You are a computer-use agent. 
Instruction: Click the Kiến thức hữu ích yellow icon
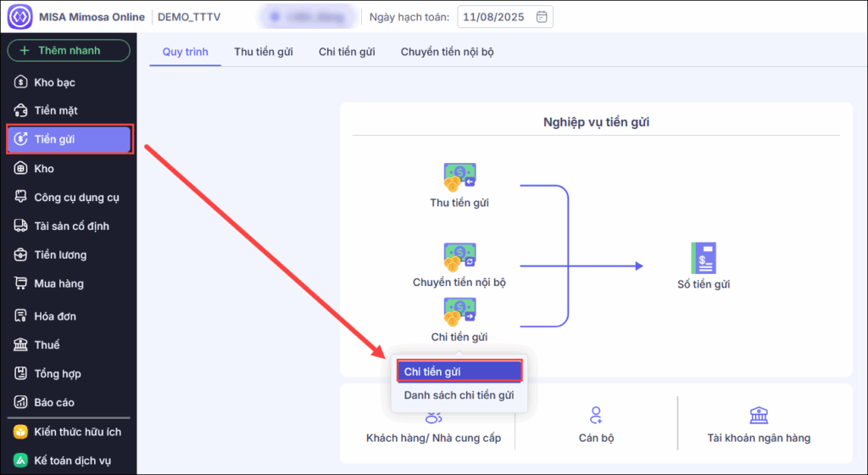(x=20, y=432)
